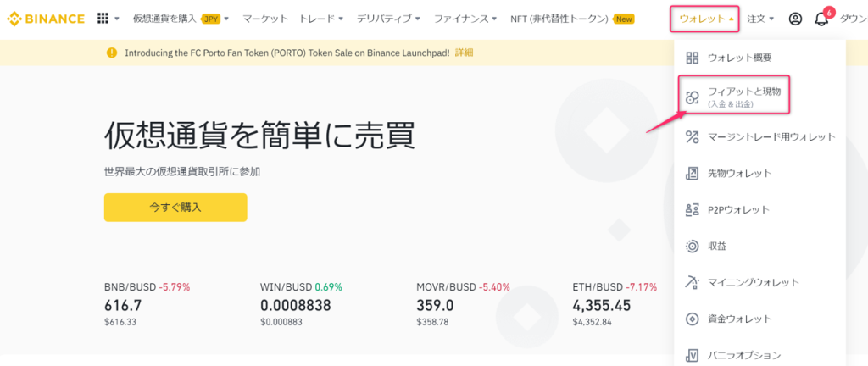This screenshot has height=366, width=868.
Task: Click the announcement warning icon
Action: point(112,53)
